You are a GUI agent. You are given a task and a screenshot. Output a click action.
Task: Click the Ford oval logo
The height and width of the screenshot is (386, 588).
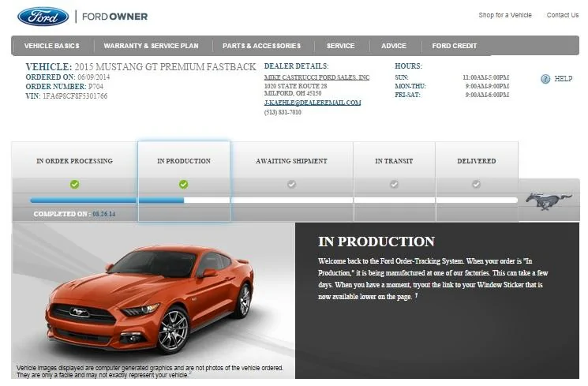pyautogui.click(x=43, y=17)
